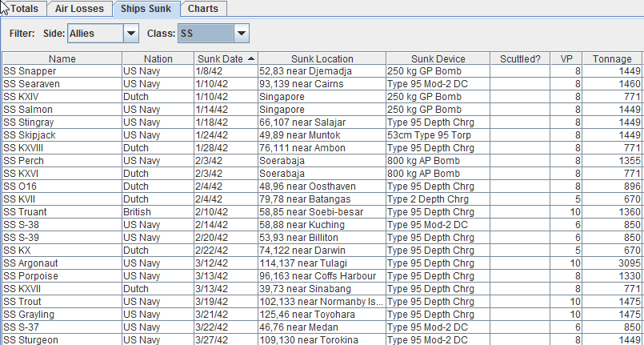Select the SS Snapper row name
The width and height of the screenshot is (644, 345).
pos(62,71)
